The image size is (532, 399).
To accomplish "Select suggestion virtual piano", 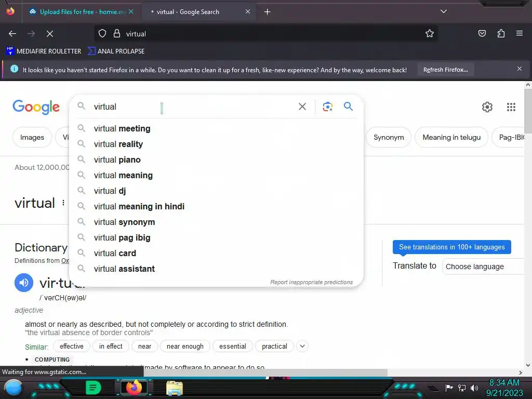I will [216, 160].
